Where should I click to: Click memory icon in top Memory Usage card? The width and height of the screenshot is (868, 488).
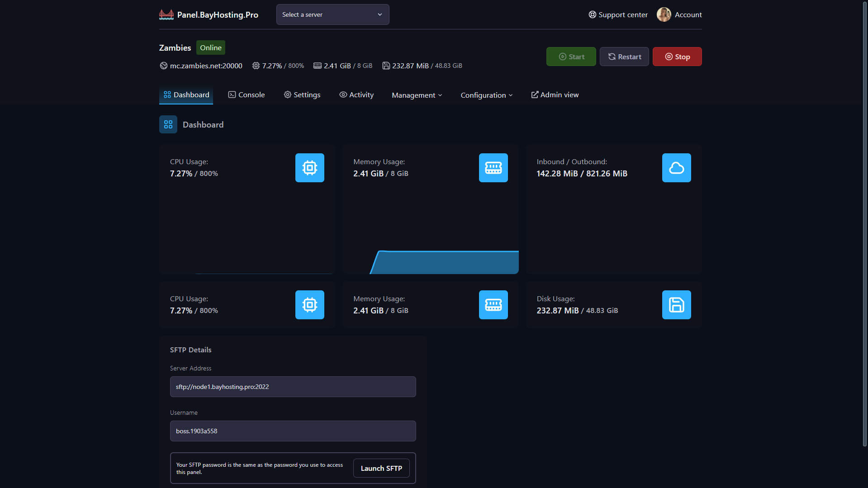click(x=493, y=168)
